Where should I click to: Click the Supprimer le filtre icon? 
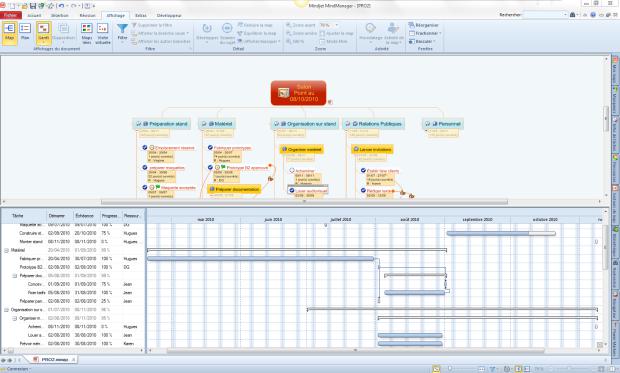click(x=134, y=25)
